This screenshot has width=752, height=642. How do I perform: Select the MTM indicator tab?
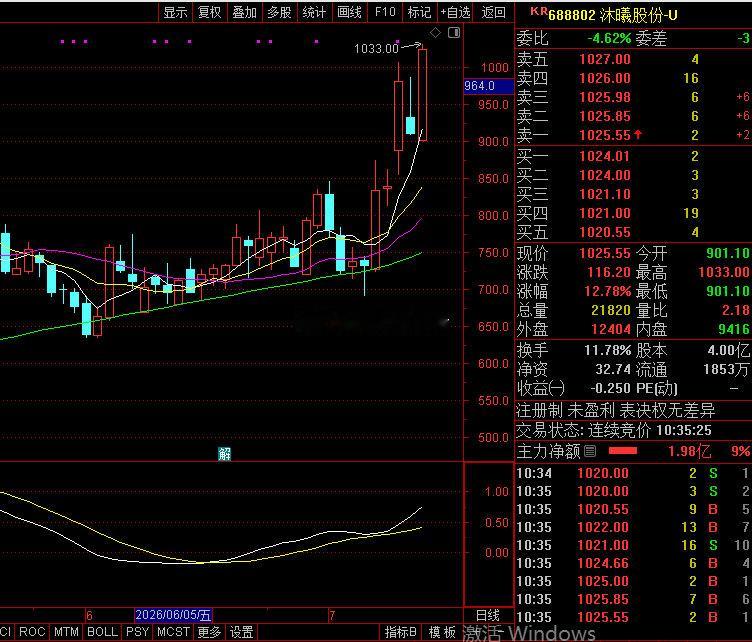pos(66,632)
